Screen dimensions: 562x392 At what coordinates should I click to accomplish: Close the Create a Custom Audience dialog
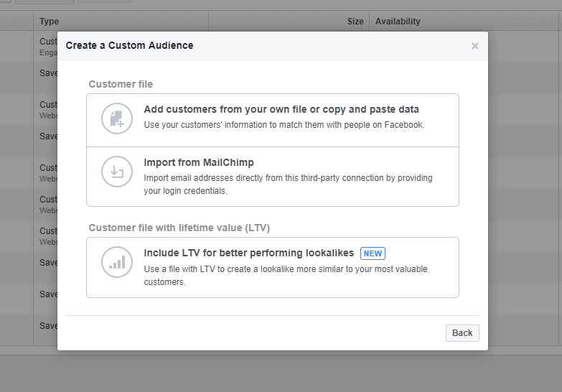tap(474, 46)
